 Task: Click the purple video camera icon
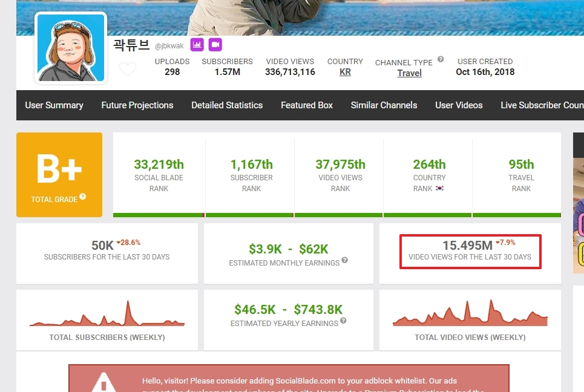[x=215, y=44]
